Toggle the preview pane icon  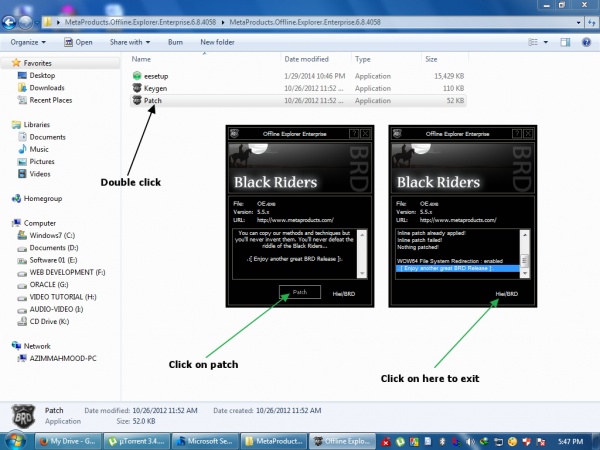(x=565, y=42)
